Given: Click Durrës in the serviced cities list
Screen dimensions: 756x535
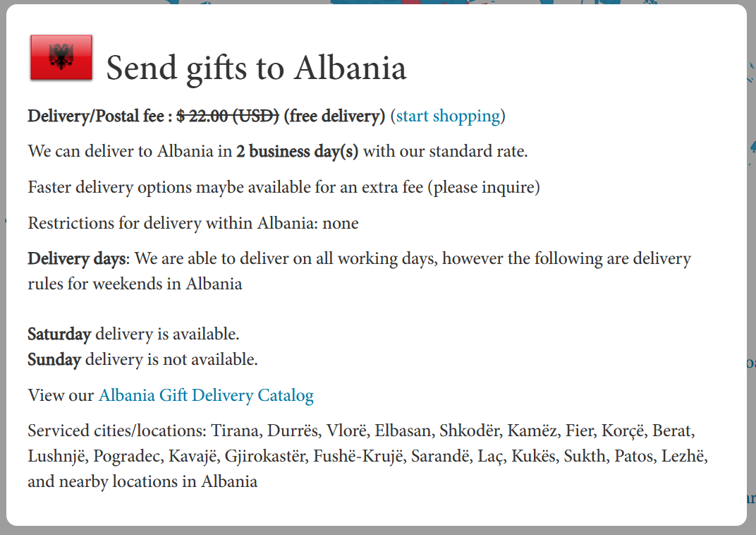Looking at the screenshot, I should 294,431.
